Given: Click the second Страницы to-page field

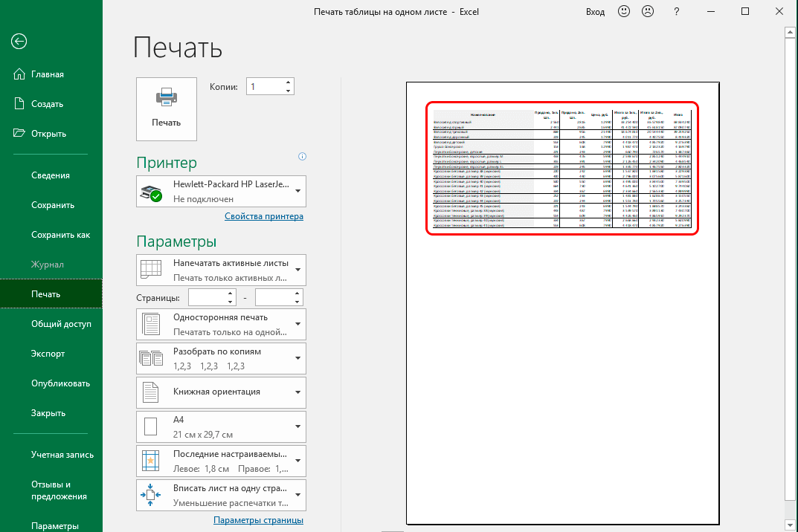Looking at the screenshot, I should pyautogui.click(x=273, y=297).
